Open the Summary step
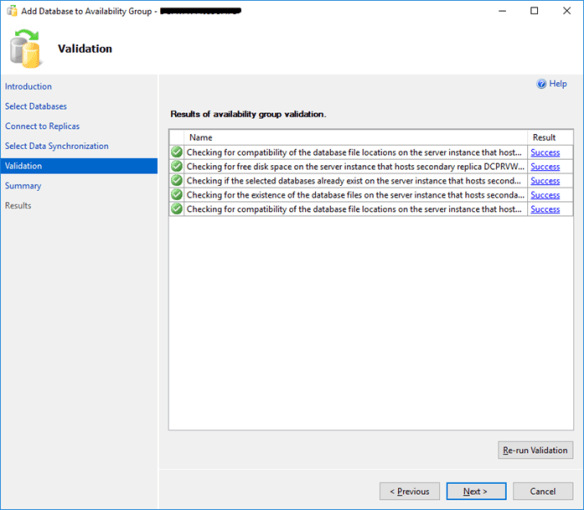This screenshot has height=510, width=584. click(23, 186)
